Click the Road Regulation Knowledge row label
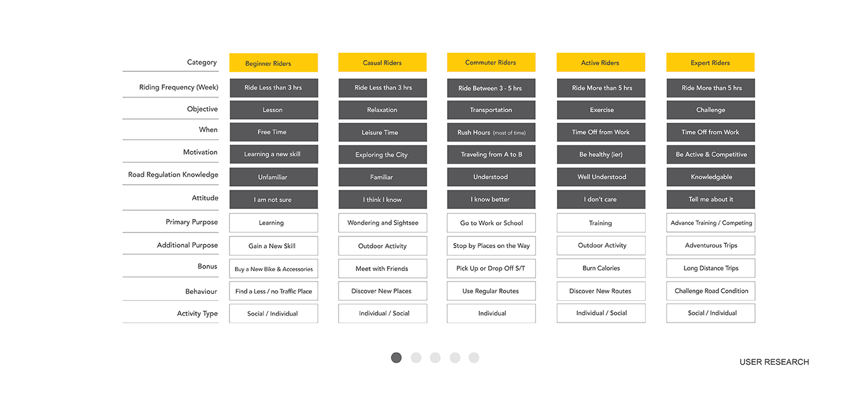 coord(174,175)
